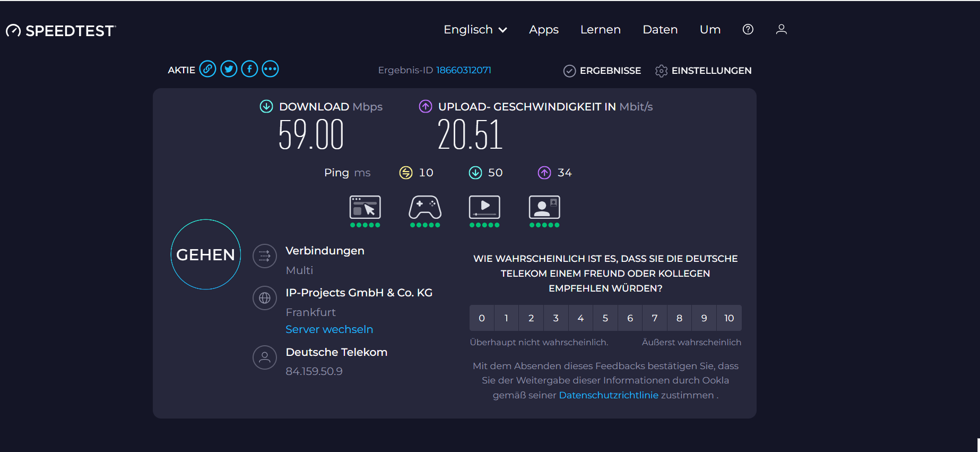Click the upload arrow icon beside UPLOAD
Screen dimensions: 980x452
(x=426, y=106)
